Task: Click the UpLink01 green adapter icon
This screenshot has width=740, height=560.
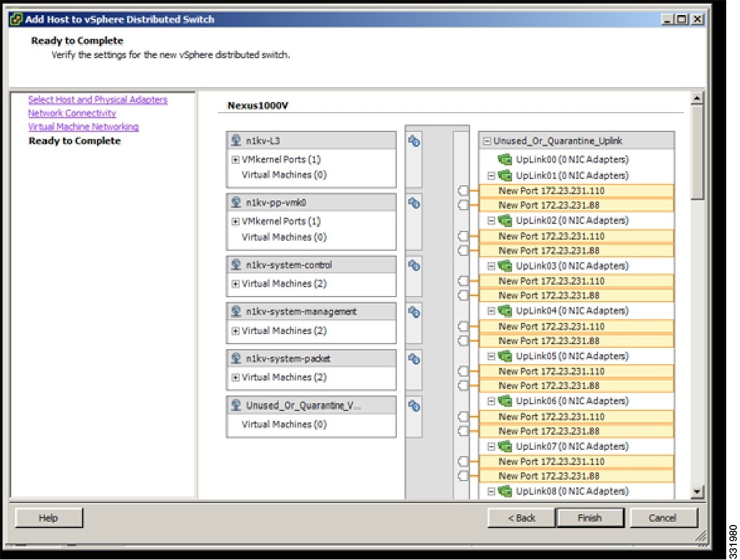Action: (505, 175)
